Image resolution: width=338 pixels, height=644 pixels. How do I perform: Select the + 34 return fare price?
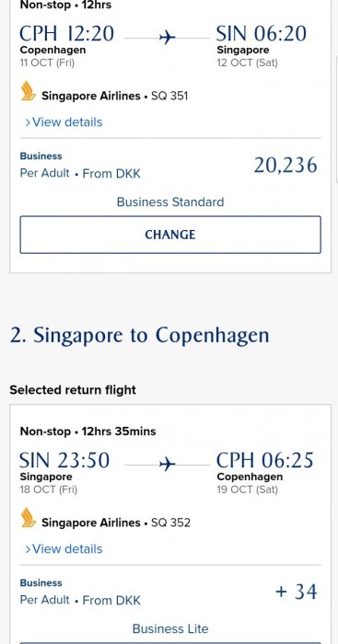[296, 592]
